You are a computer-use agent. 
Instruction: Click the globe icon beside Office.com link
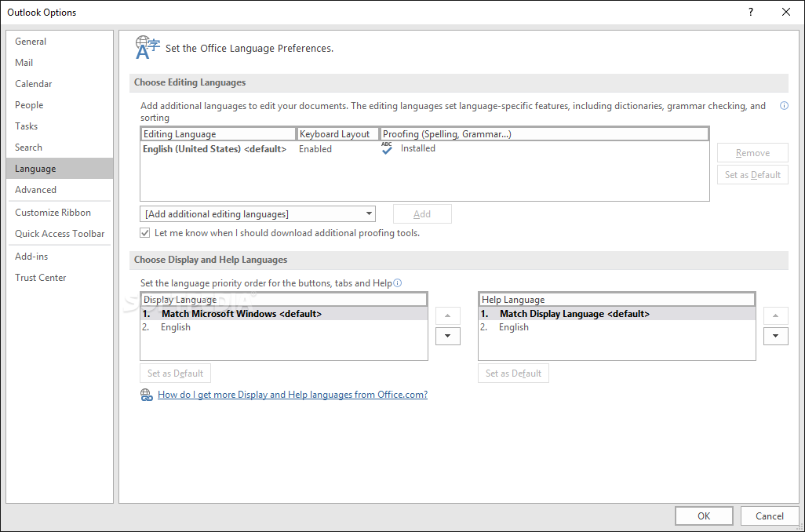(147, 395)
